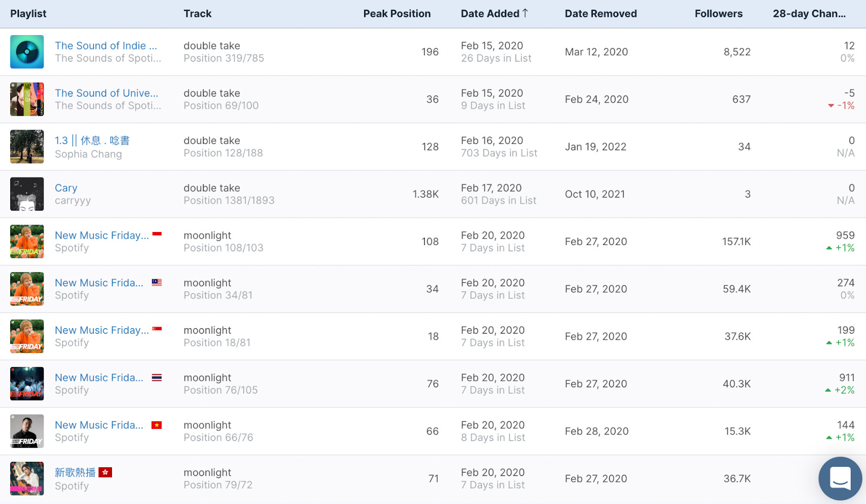Image resolution: width=866 pixels, height=504 pixels.
Task: Click the Singapore flag icon
Action: pos(157,329)
